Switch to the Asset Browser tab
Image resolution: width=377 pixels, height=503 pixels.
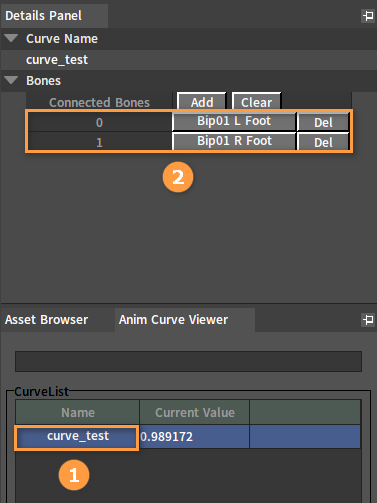click(x=46, y=320)
